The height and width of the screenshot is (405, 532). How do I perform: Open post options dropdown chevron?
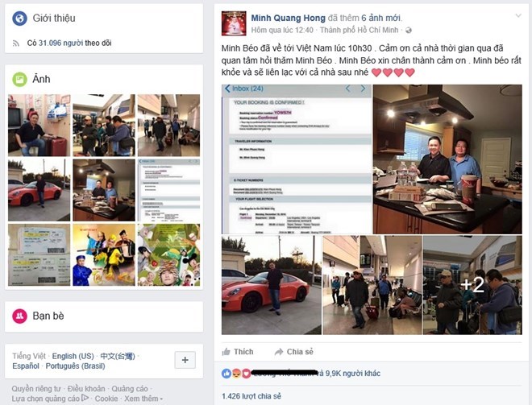pos(518,15)
